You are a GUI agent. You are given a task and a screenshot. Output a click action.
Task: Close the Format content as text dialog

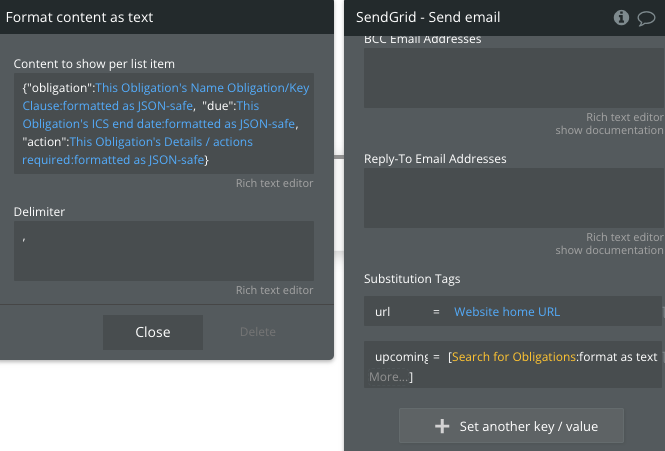point(153,332)
